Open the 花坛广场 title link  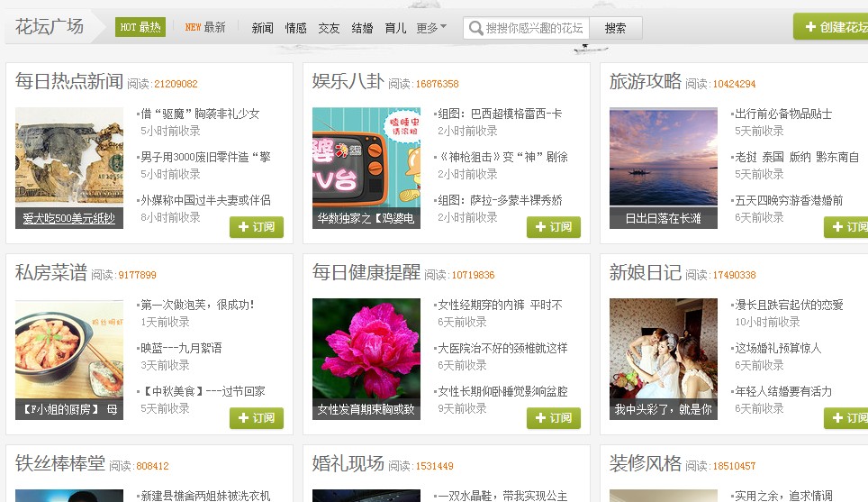[x=50, y=26]
